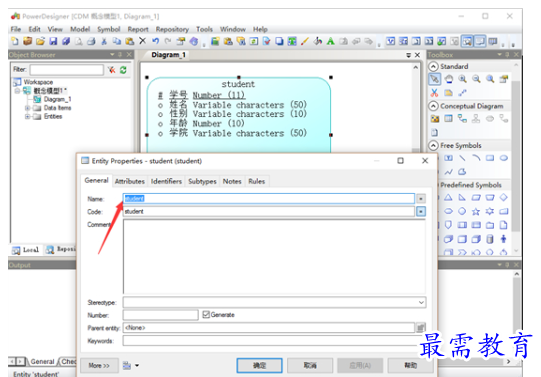Viewport: 541px width, 377px height.
Task: Collapse the Standard toolbox section
Action: [433, 66]
